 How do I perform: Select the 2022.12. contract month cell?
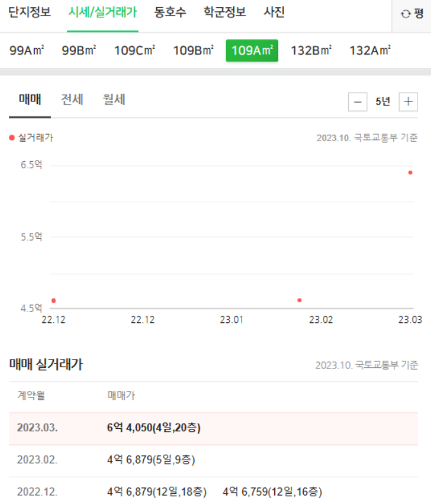pyautogui.click(x=37, y=492)
